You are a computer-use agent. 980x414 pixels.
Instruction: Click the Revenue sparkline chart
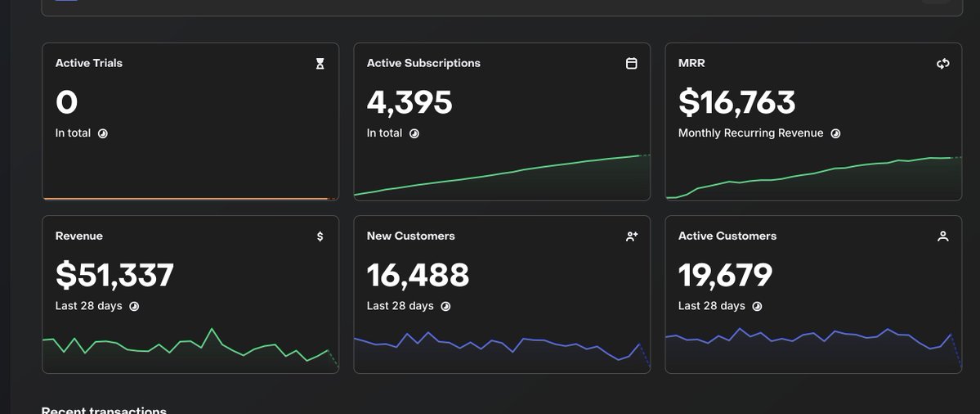tap(190, 349)
